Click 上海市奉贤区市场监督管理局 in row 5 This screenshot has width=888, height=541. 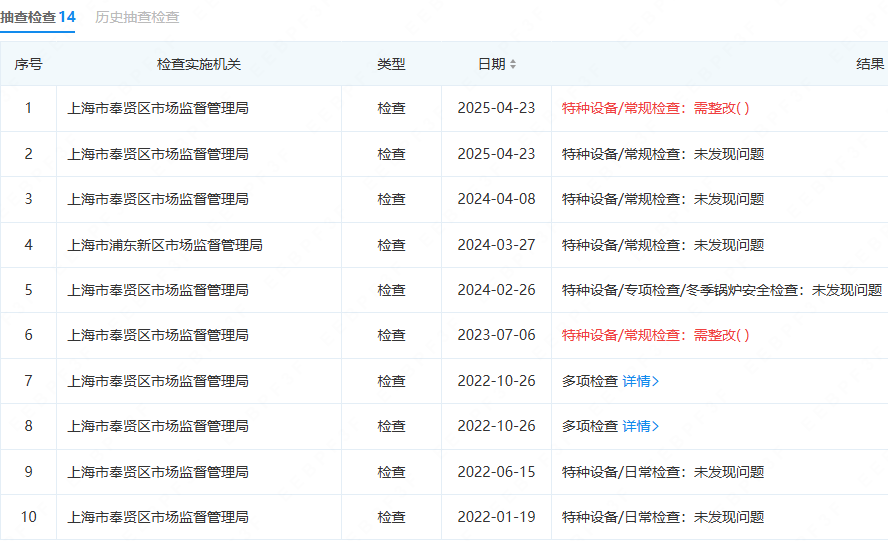158,290
